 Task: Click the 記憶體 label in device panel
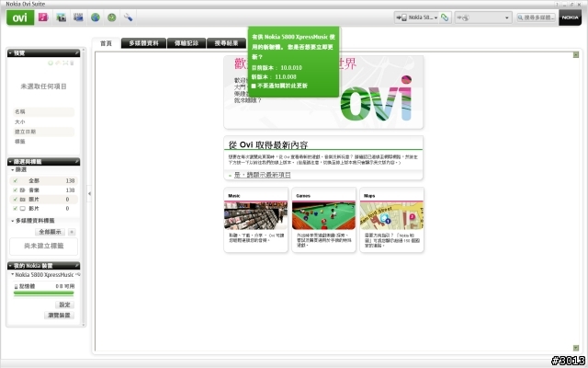pos(27,286)
